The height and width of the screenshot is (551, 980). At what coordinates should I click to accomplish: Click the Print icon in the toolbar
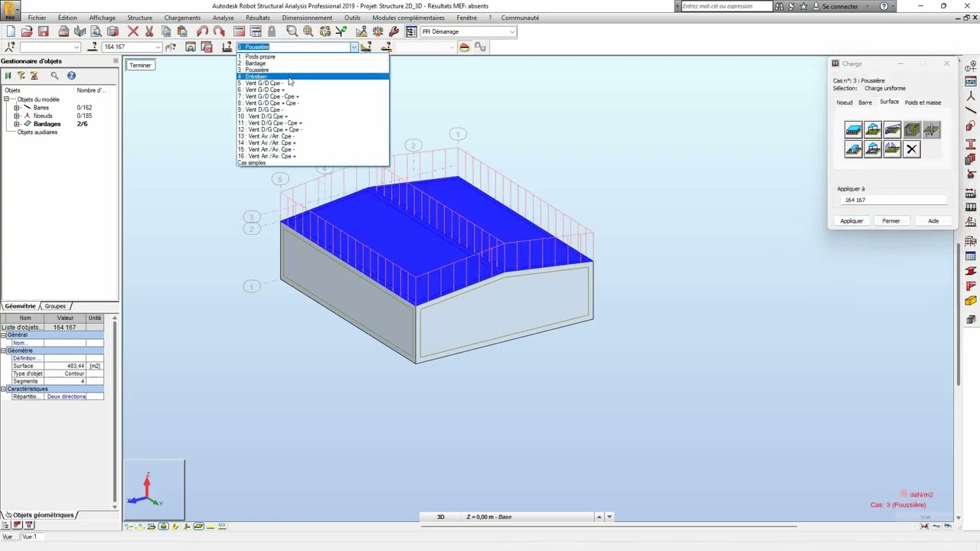point(64,31)
